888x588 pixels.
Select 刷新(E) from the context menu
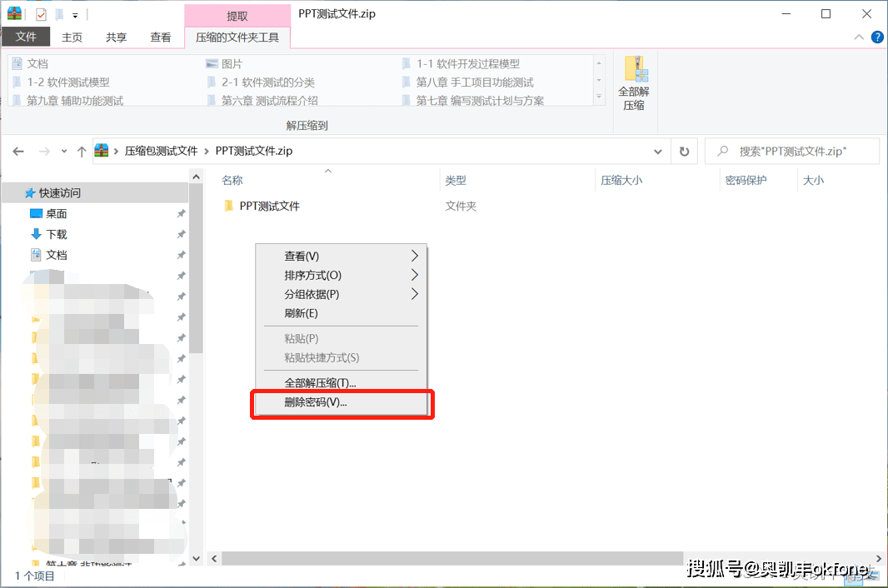click(341, 313)
